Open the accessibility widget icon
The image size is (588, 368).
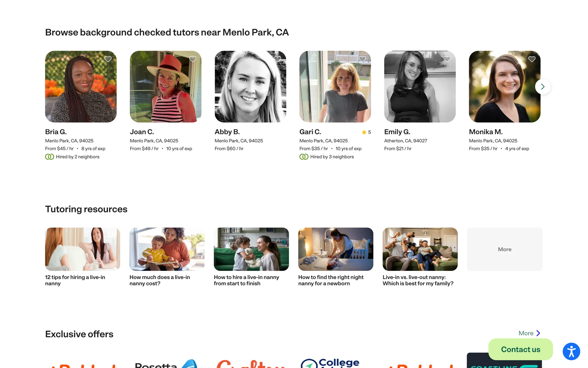pos(571,351)
